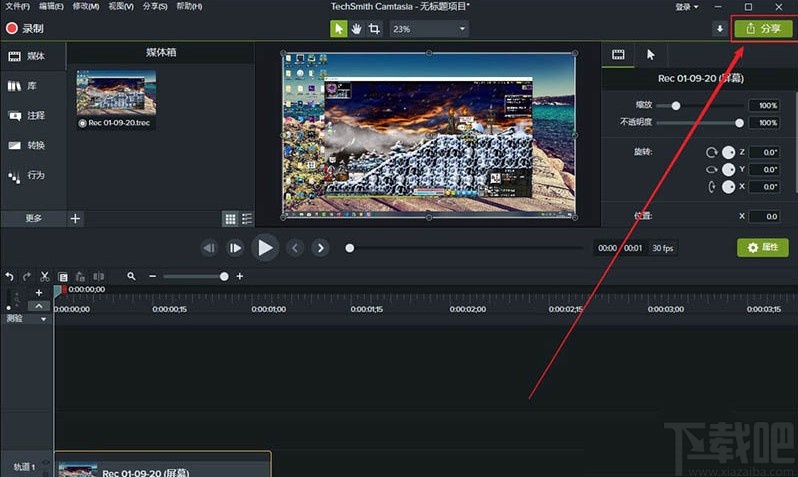Open the Transitions tab
This screenshot has width=798, height=477.
coord(33,145)
